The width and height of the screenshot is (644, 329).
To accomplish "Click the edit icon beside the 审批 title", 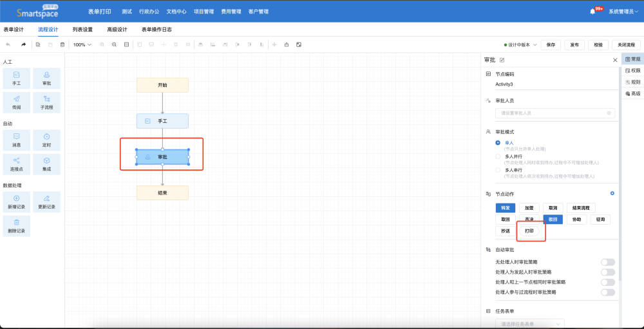I will pos(502,60).
